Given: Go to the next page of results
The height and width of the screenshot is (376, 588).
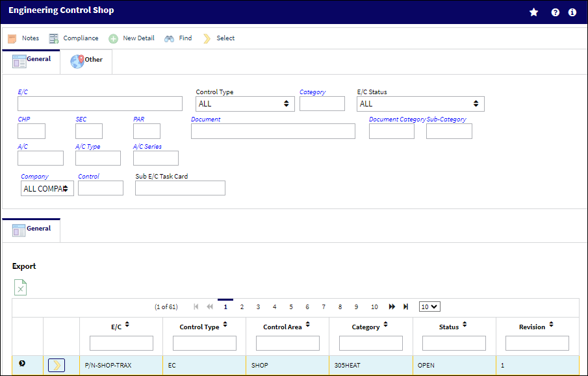Looking at the screenshot, I should (392, 307).
